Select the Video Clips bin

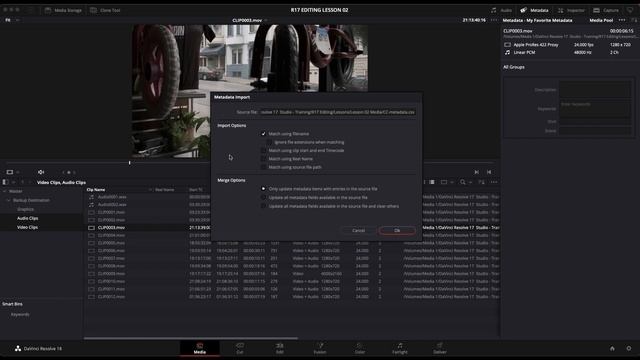pyautogui.click(x=27, y=227)
